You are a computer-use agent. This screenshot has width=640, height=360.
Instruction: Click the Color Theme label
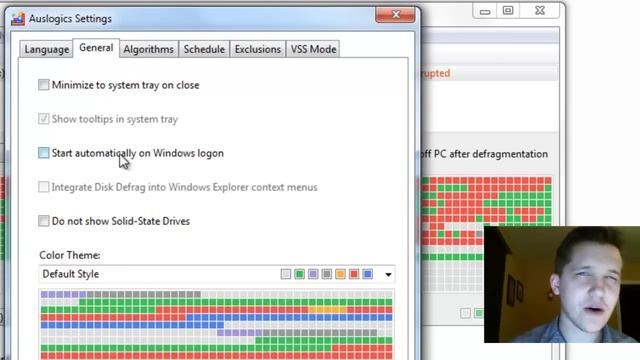(70, 255)
